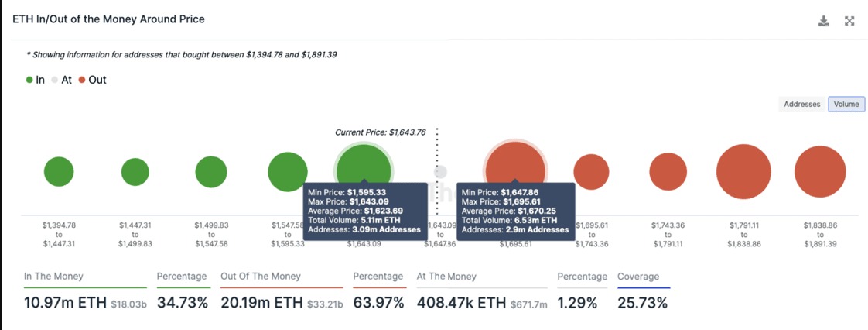
Task: Click the download chart icon
Action: tap(824, 21)
